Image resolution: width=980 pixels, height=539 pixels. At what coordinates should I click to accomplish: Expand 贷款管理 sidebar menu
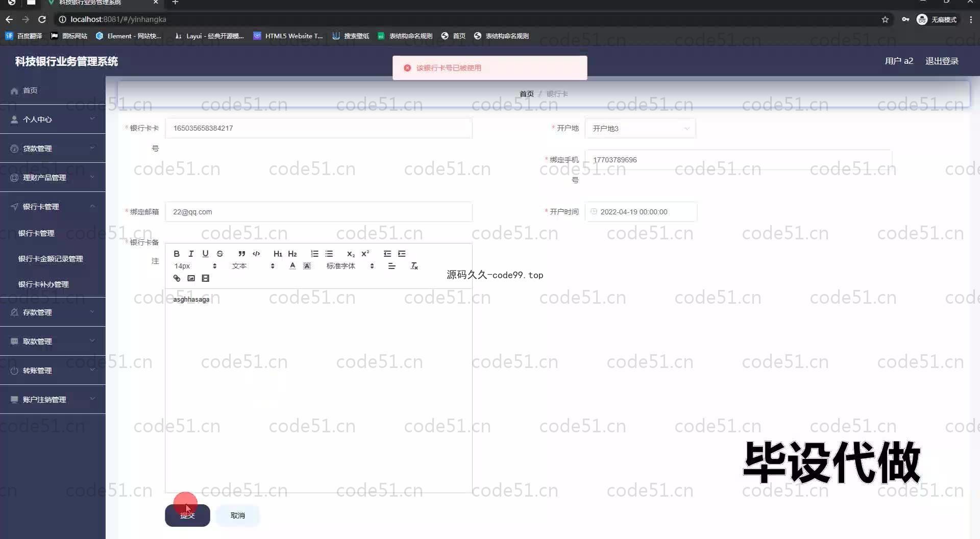(x=53, y=149)
